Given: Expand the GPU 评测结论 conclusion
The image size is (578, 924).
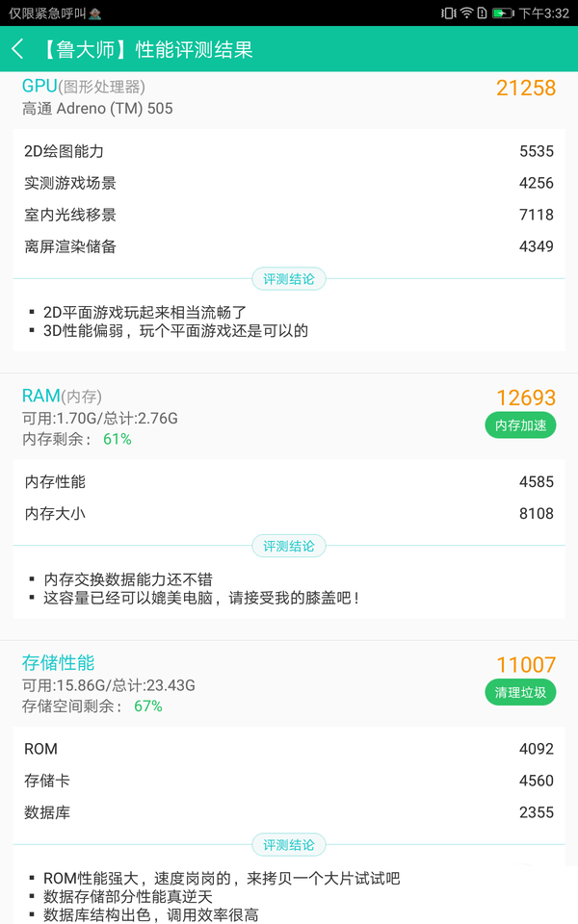Looking at the screenshot, I should click(288, 277).
